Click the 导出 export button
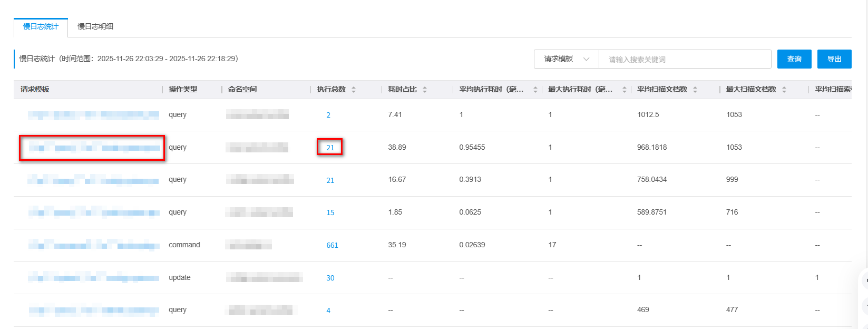Image resolution: width=868 pixels, height=329 pixels. (834, 59)
